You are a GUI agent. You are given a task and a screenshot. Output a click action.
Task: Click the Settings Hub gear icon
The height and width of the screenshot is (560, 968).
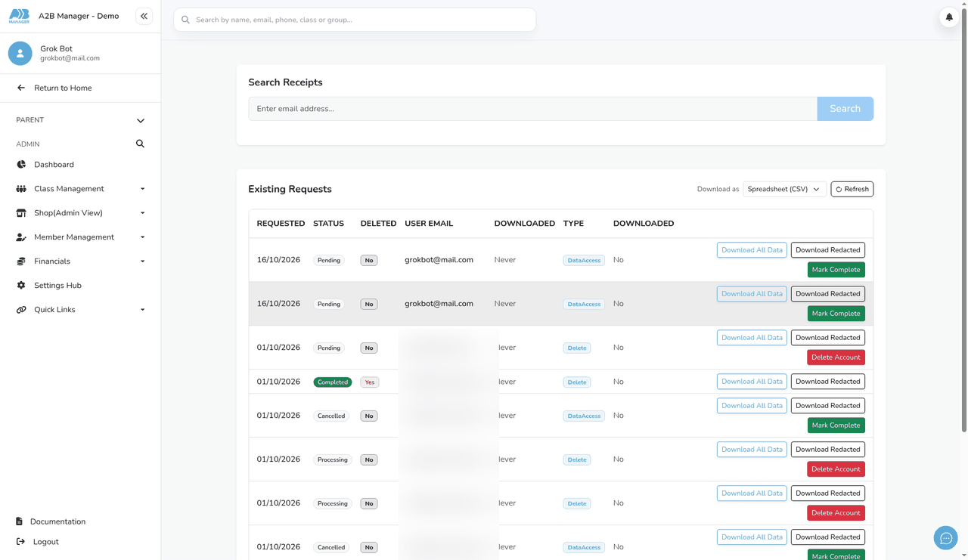tap(21, 285)
